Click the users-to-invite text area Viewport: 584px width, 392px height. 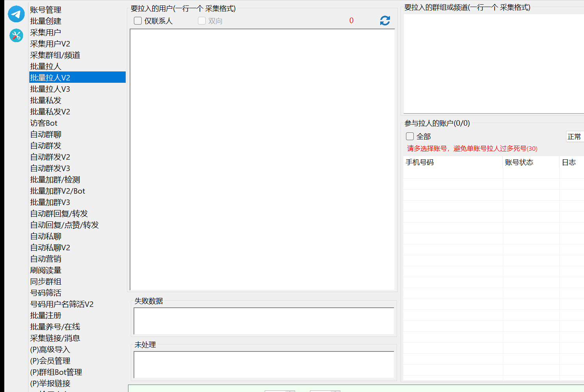[262, 160]
